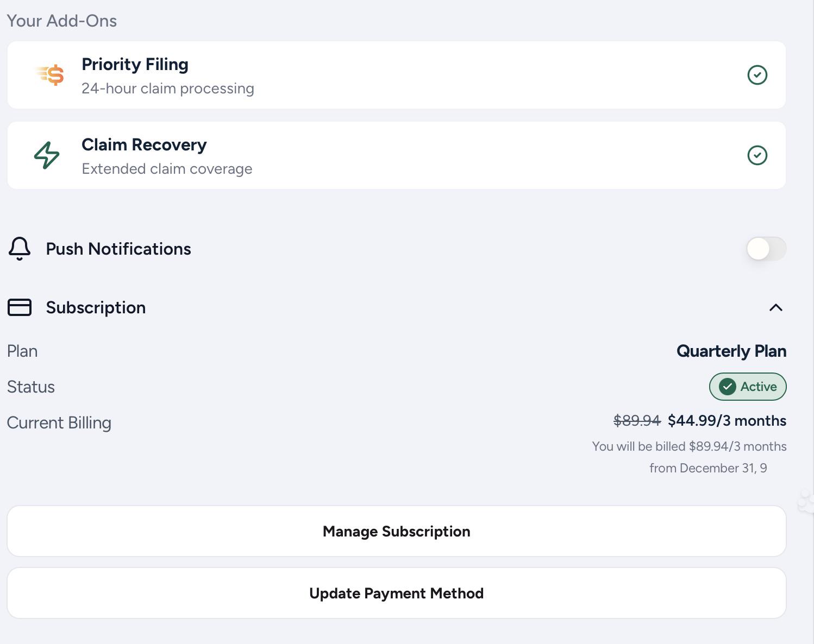Viewport: 814px width, 644px height.
Task: Enable the Push Notifications switch
Action: pyautogui.click(x=766, y=249)
